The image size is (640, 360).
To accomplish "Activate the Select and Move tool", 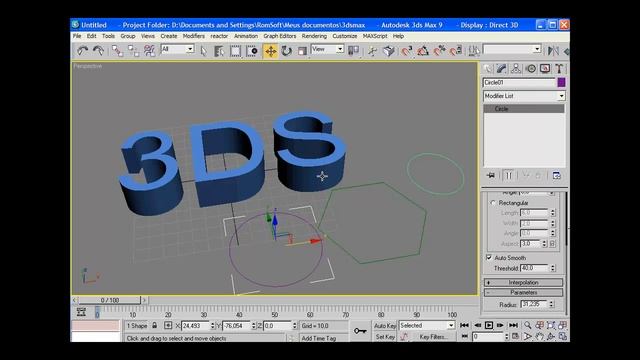I will tap(270, 51).
